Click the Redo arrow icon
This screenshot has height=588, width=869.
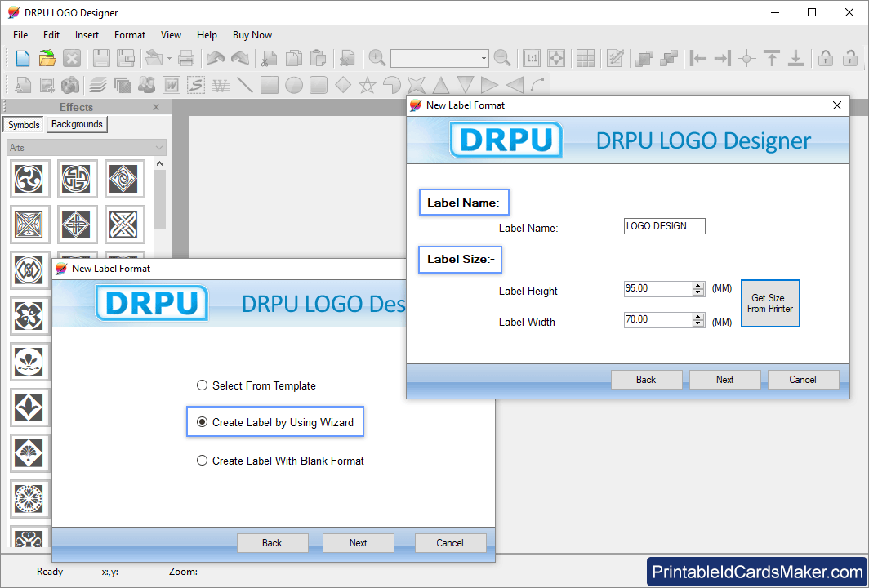coord(240,58)
